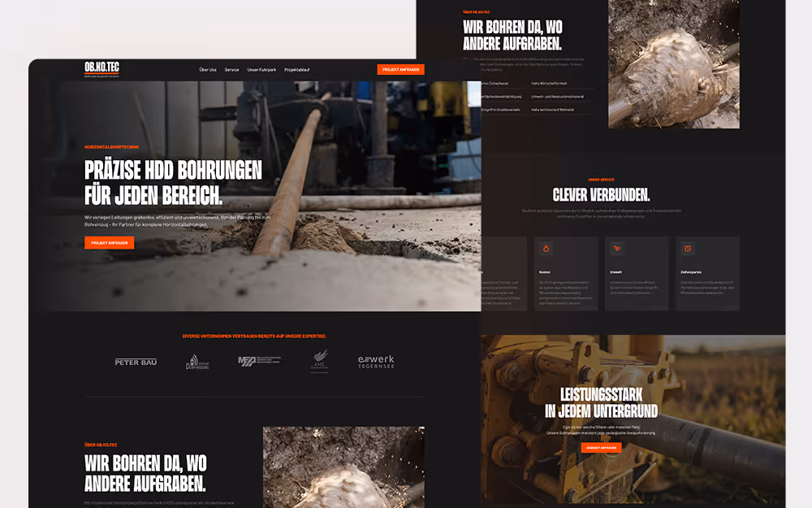Image resolution: width=812 pixels, height=508 pixels.
Task: Click 'Hohe technische Effektivität' list item
Action: tap(552, 110)
